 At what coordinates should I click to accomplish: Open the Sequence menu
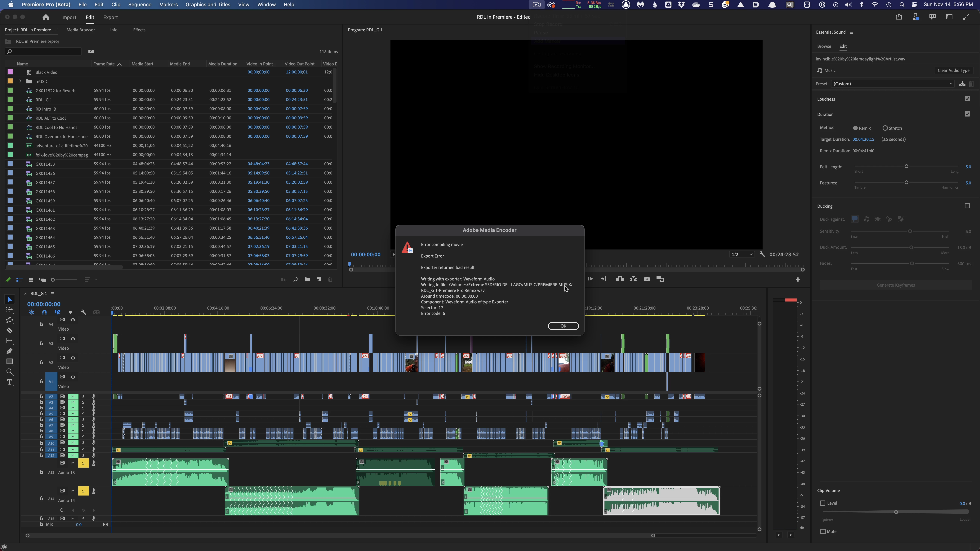point(140,5)
